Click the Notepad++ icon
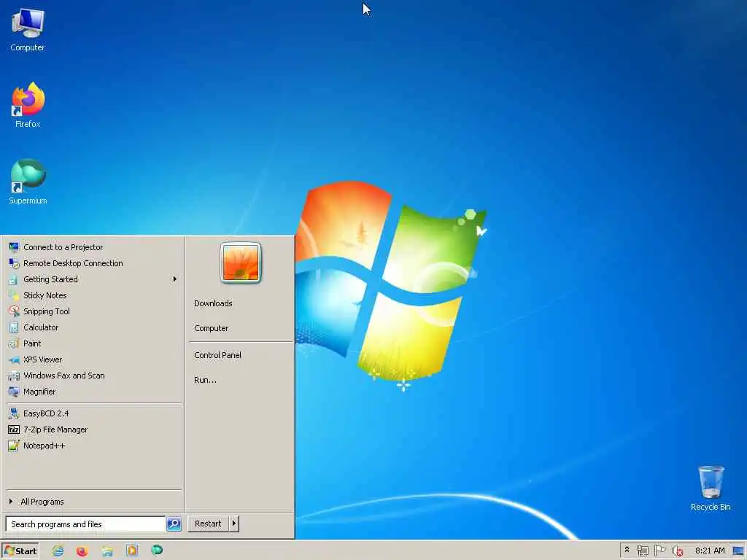This screenshot has width=747, height=560. [13, 446]
